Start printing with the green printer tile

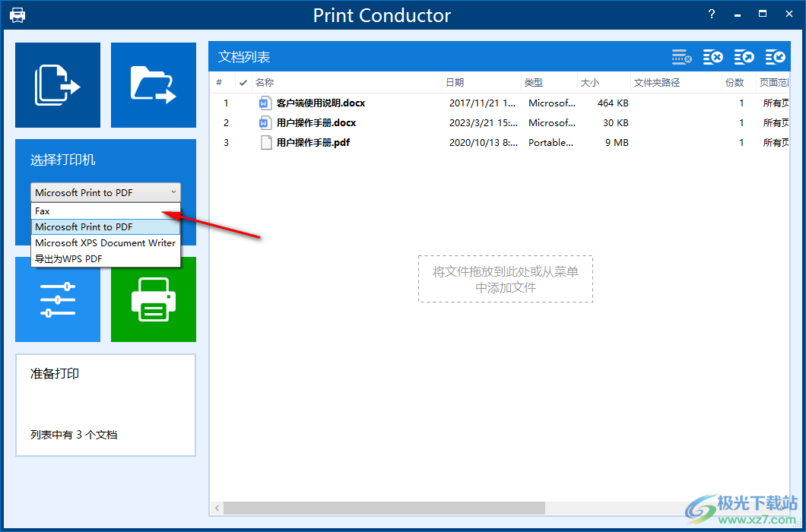(153, 299)
